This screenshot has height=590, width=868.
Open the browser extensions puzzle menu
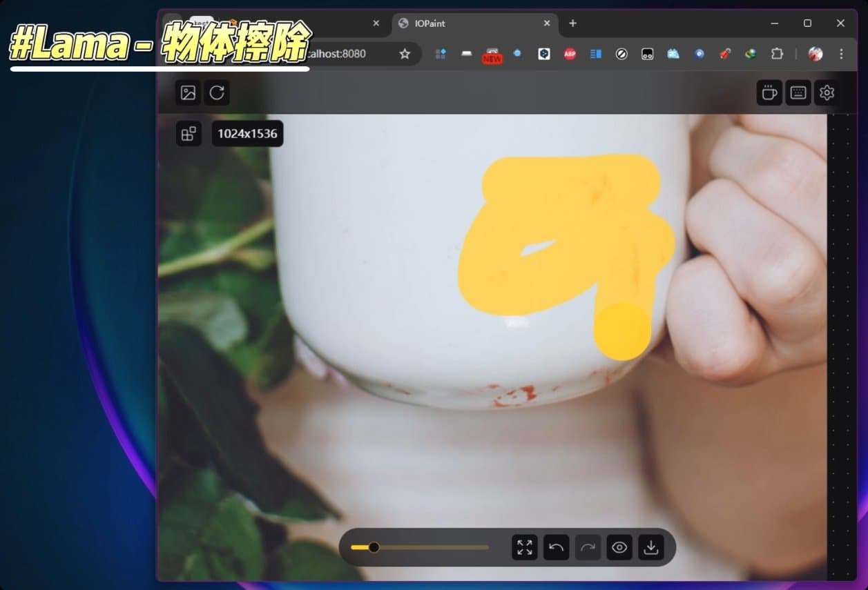[777, 54]
